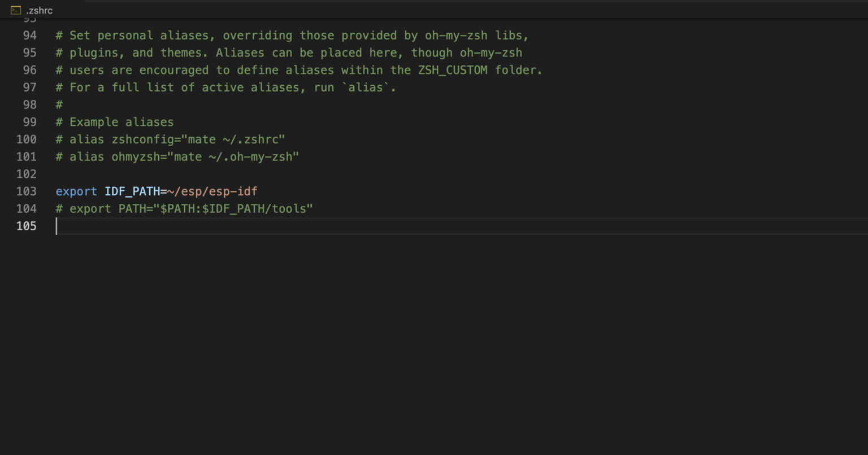
Task: Click gutter line number 99
Action: click(29, 122)
